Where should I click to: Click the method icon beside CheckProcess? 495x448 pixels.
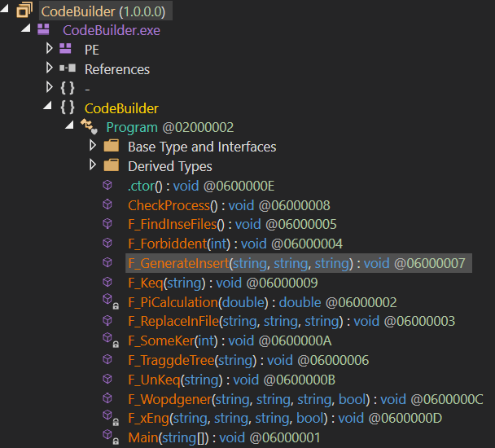click(x=107, y=205)
